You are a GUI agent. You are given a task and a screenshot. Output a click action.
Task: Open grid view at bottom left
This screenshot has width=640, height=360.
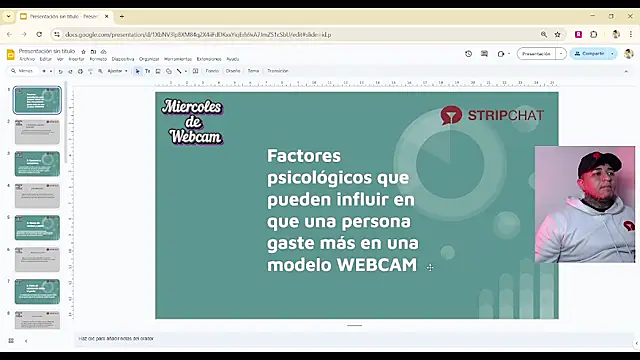11,340
